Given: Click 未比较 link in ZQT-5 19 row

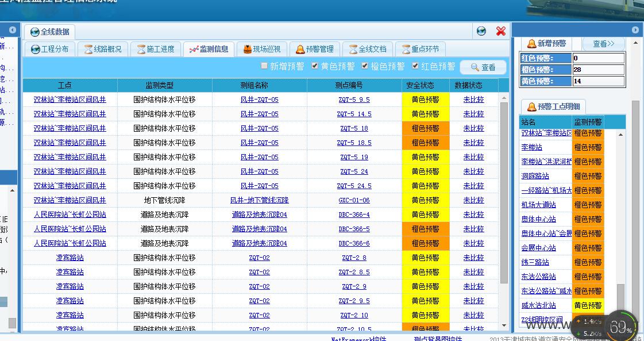Looking at the screenshot, I should (473, 157).
